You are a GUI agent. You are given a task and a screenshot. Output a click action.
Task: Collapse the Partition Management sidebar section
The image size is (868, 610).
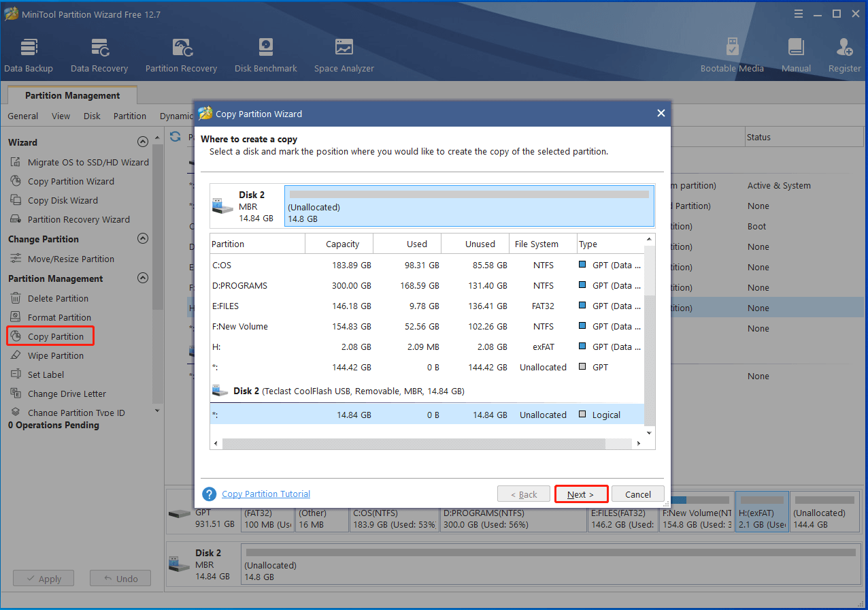pos(143,278)
